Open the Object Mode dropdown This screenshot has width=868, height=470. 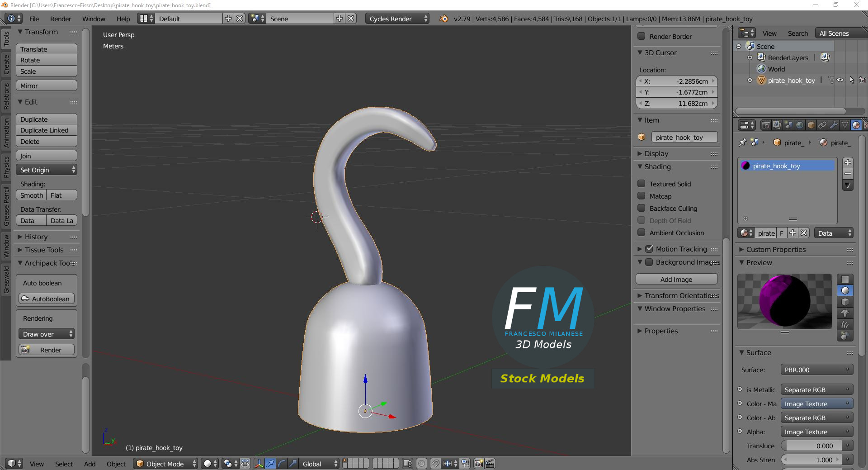click(x=165, y=464)
